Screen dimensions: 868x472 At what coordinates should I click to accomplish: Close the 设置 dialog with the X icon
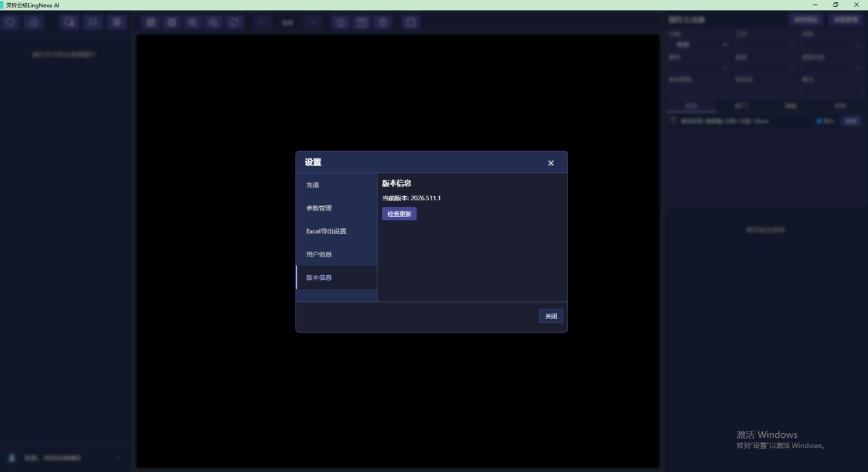click(551, 163)
